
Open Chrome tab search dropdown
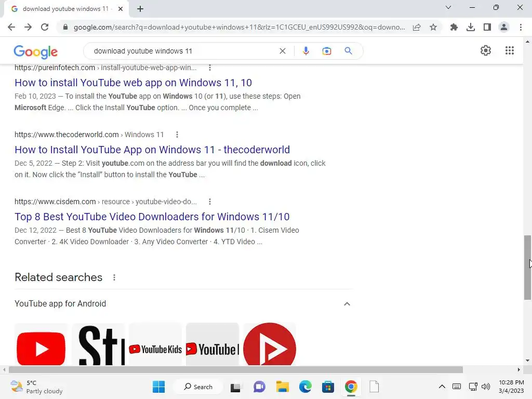coord(448,7)
